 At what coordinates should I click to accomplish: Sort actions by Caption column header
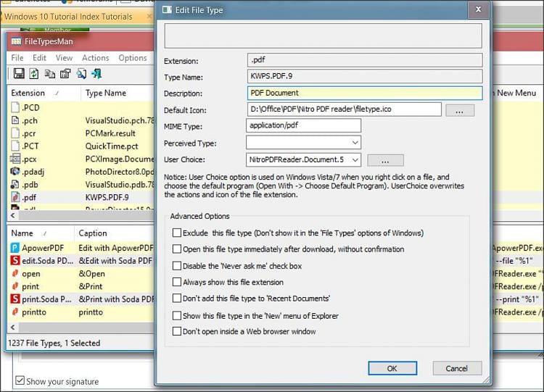pyautogui.click(x=115, y=233)
